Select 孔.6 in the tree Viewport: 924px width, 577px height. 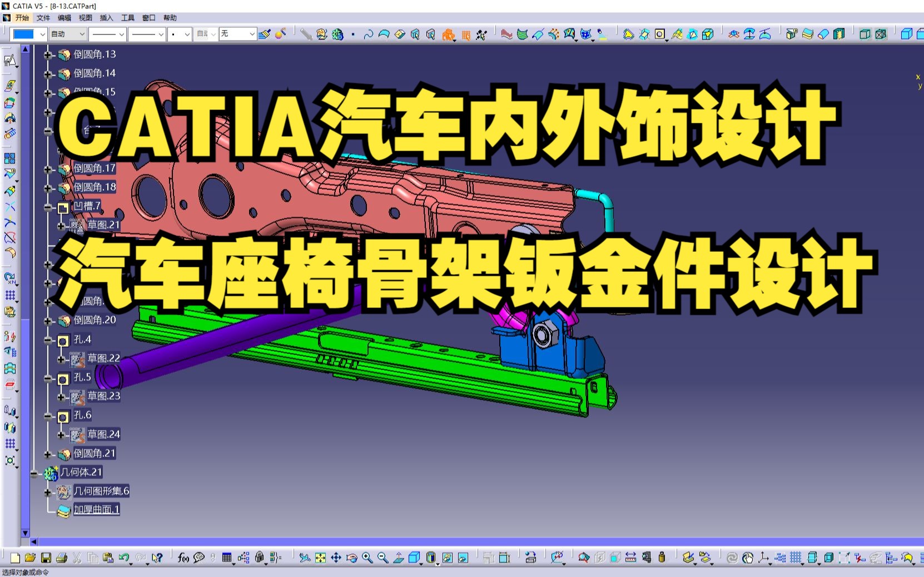(x=82, y=415)
